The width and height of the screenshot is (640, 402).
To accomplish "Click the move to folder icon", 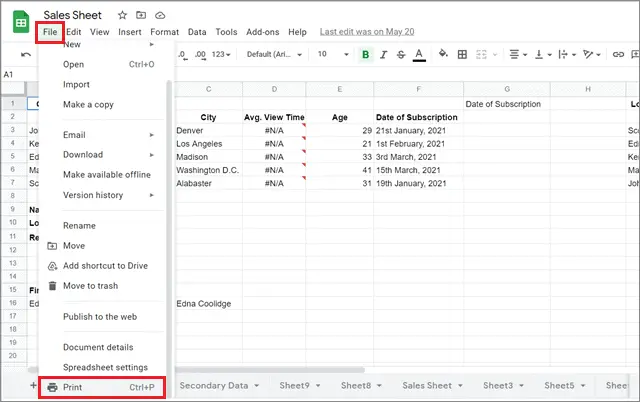I will point(141,16).
